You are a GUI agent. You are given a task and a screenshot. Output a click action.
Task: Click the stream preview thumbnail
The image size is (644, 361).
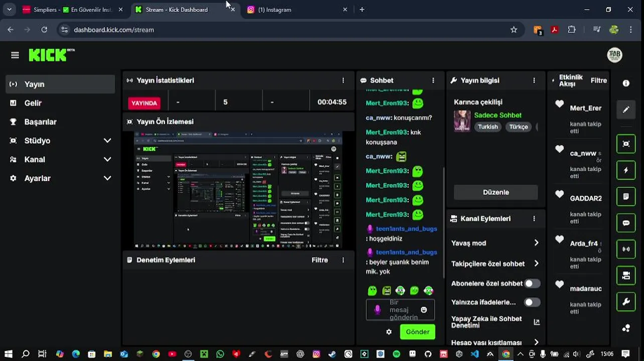238,190
